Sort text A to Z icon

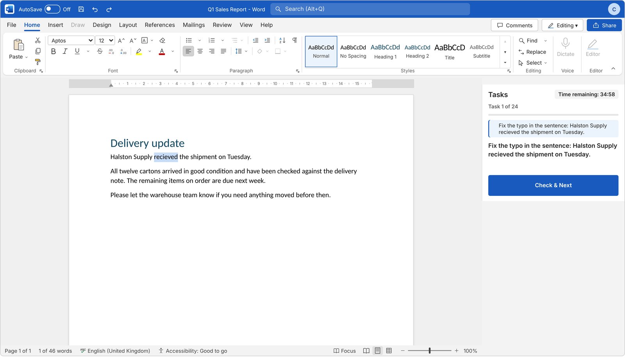pyautogui.click(x=282, y=40)
